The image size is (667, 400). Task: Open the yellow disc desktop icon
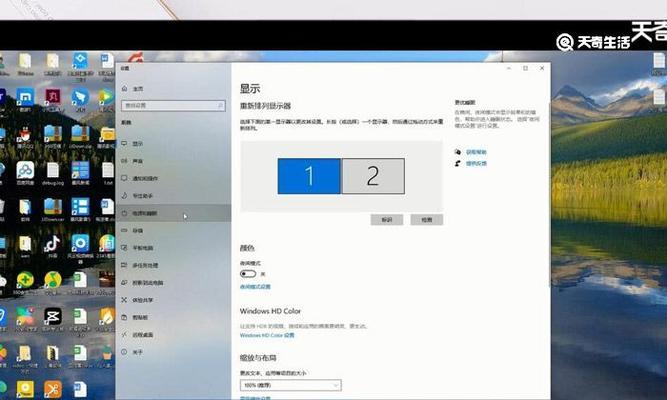pyautogui.click(x=25, y=389)
